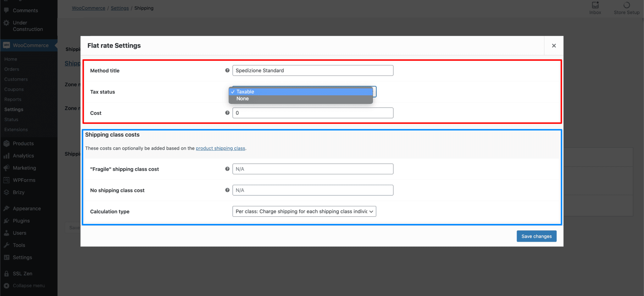644x296 pixels.
Task: Click the help icon next to Method title
Action: point(227,70)
